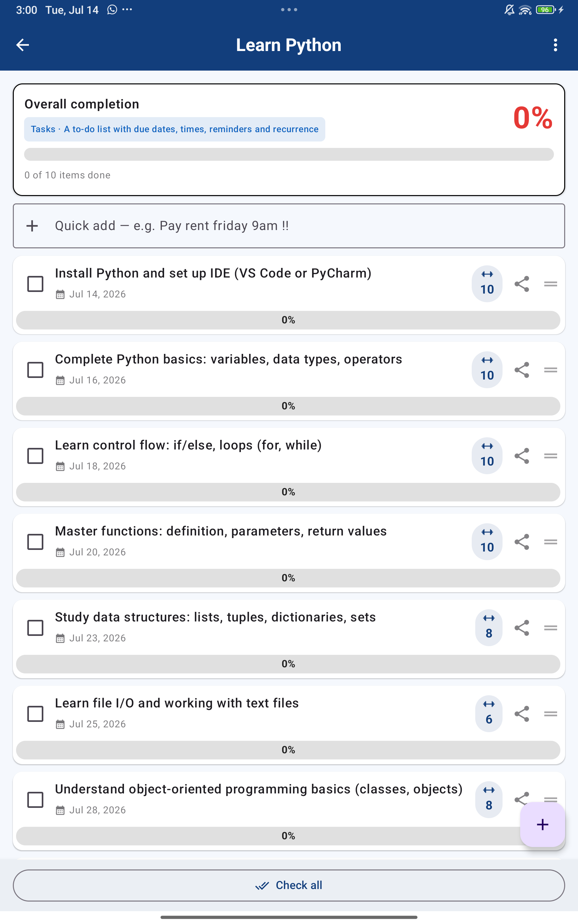The width and height of the screenshot is (578, 924).
Task: Tap the Jul 28, 2026 due date
Action: 97,809
